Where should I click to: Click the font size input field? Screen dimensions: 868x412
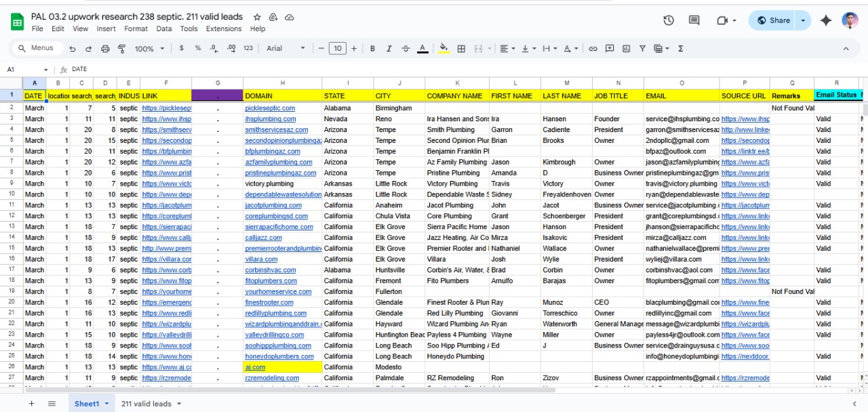pyautogui.click(x=337, y=48)
